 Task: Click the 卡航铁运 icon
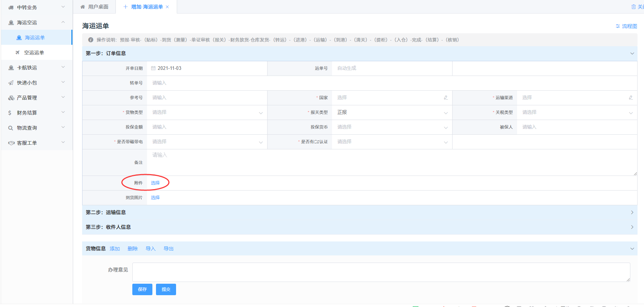[x=11, y=68]
